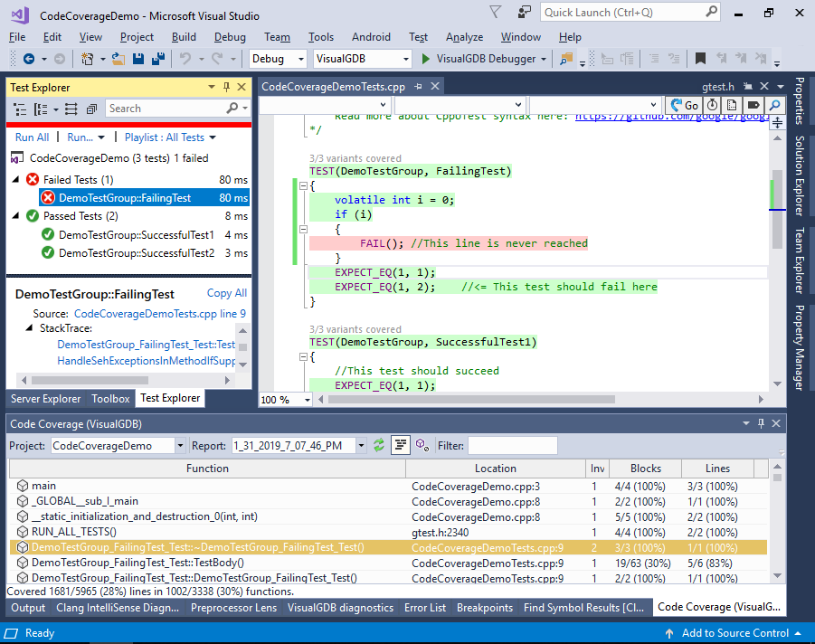
Task: Switch to the Server Explorer tab
Action: [46, 399]
